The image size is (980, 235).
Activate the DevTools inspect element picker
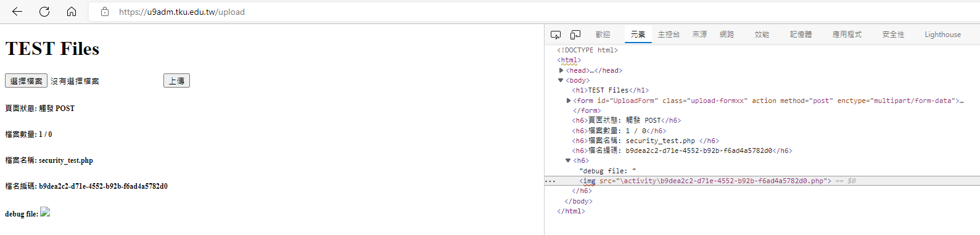(x=556, y=35)
